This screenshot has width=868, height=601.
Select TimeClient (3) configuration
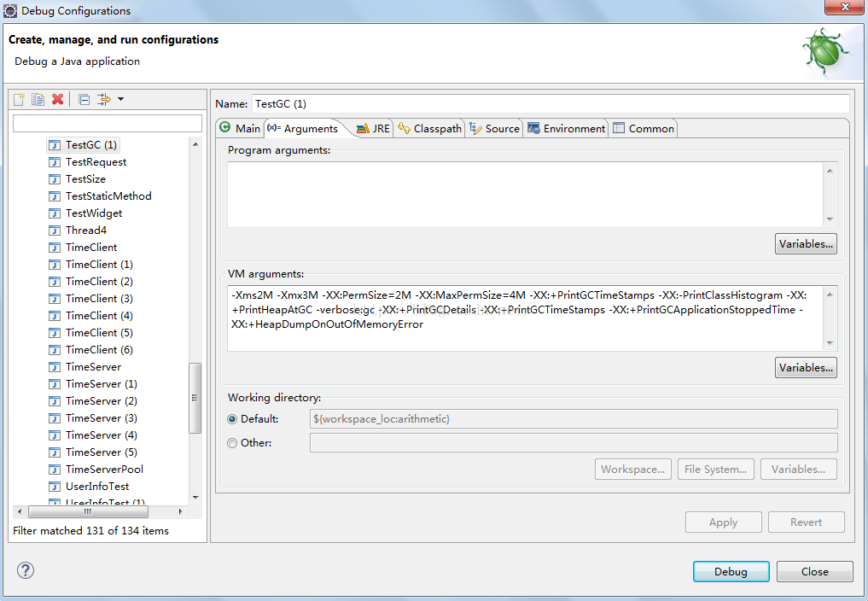pos(99,299)
